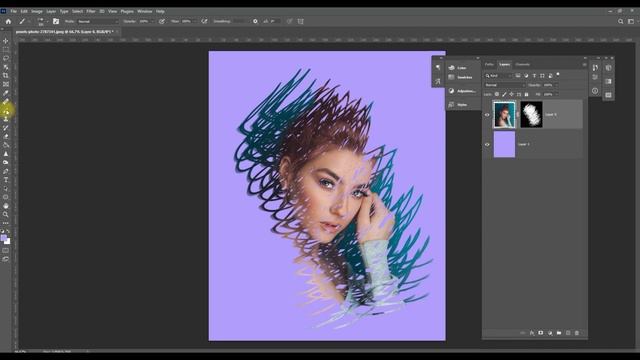Viewport: 640px width, 360px height.
Task: Open the layer blend mode dropdown
Action: coord(504,85)
